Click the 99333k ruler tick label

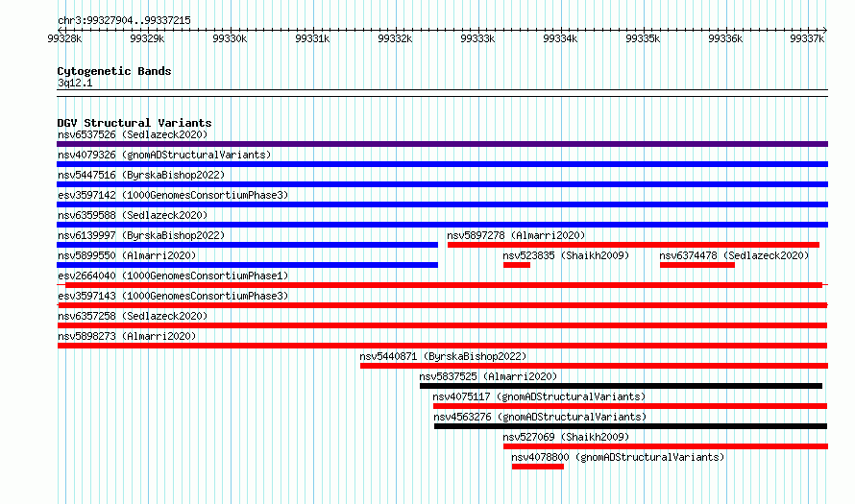tap(477, 38)
